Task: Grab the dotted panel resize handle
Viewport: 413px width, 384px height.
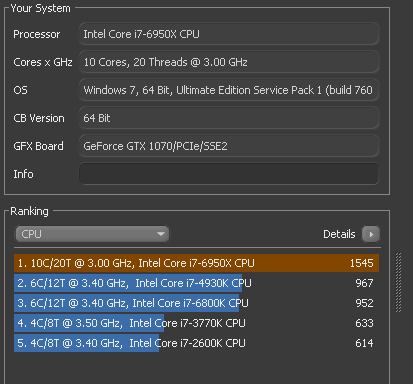Action: pos(398,283)
